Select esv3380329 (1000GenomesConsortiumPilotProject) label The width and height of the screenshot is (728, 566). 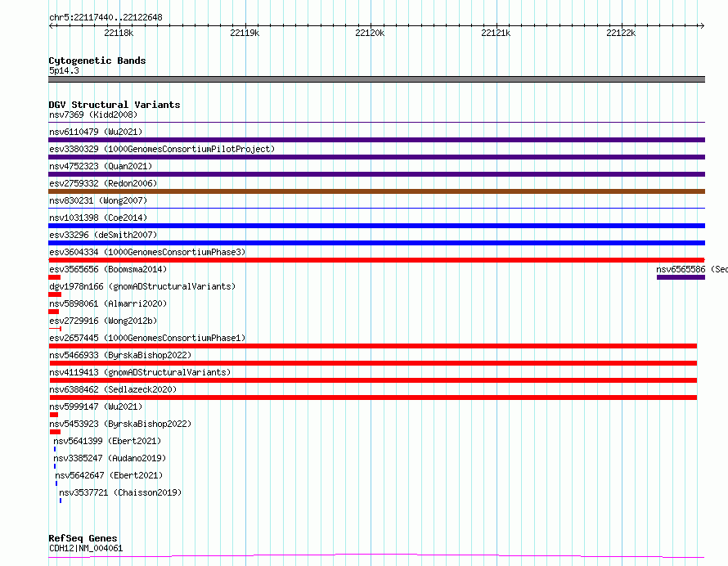coord(162,149)
